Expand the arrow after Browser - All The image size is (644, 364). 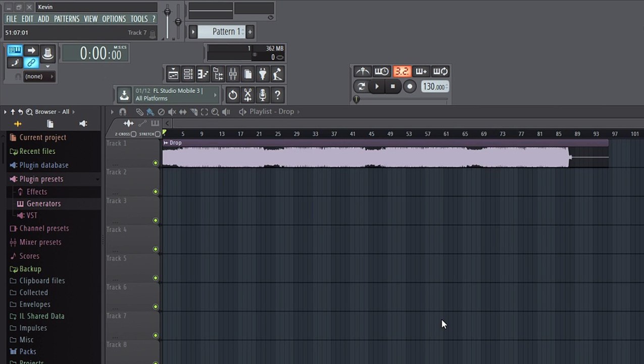pyautogui.click(x=73, y=112)
